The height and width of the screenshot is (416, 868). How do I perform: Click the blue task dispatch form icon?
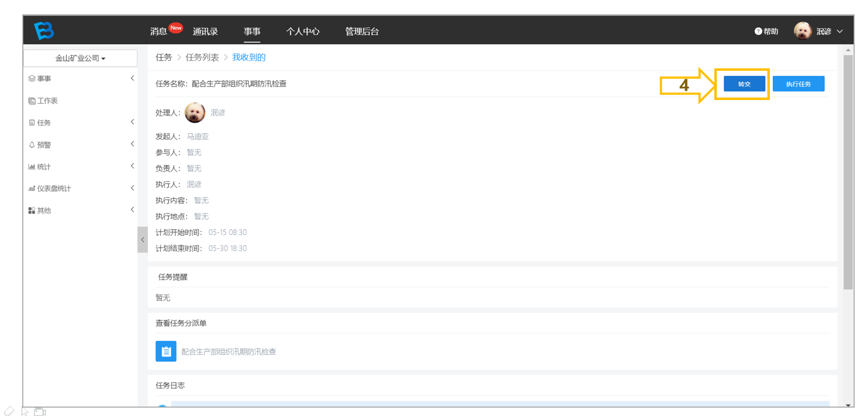tap(166, 351)
